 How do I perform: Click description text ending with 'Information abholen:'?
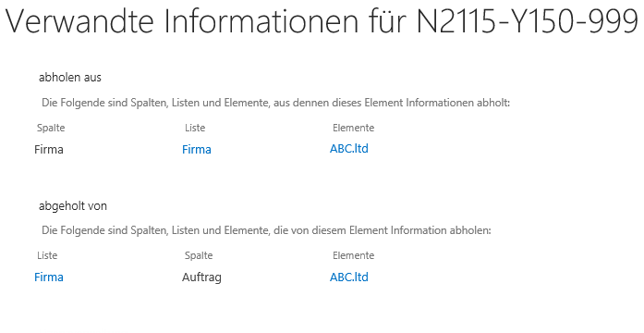tap(266, 230)
